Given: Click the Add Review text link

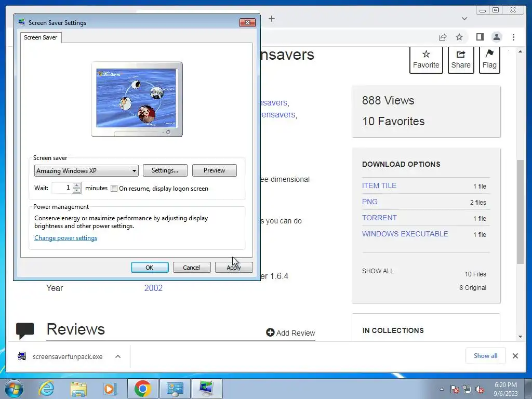Looking at the screenshot, I should pyautogui.click(x=296, y=333).
